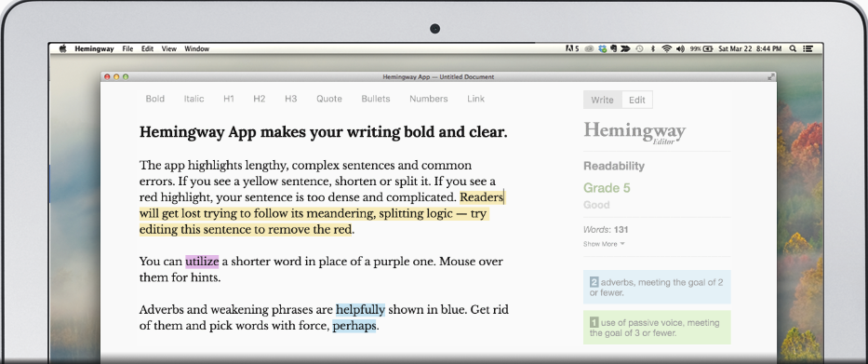
Task: Open the View menu
Action: coord(168,48)
